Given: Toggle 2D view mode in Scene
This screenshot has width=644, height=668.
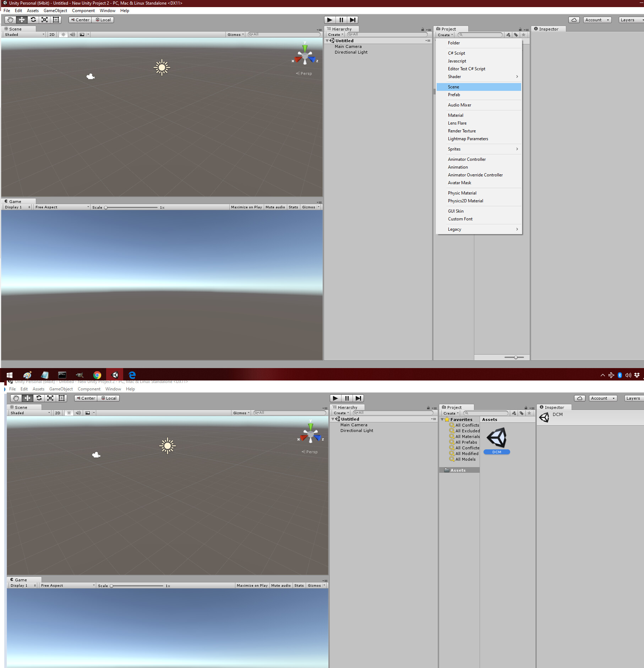Looking at the screenshot, I should tap(52, 34).
